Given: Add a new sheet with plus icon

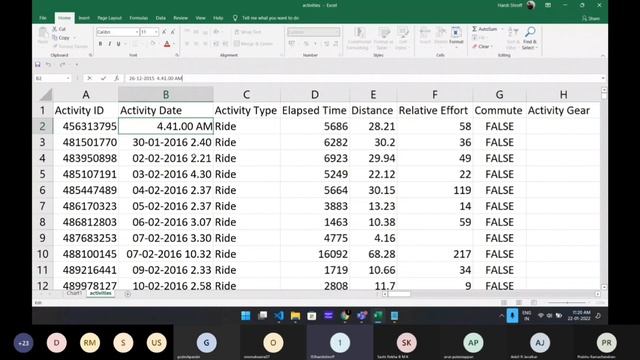Looking at the screenshot, I should pyautogui.click(x=128, y=293).
